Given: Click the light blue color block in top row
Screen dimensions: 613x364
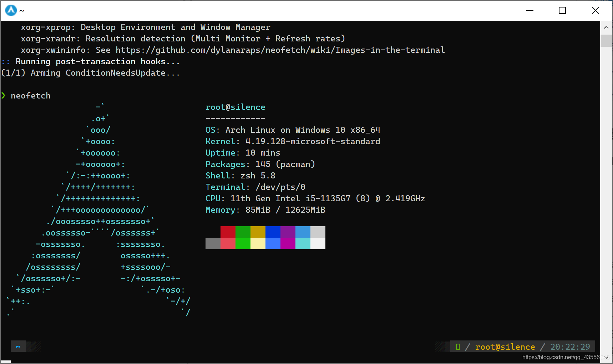Looking at the screenshot, I should point(303,232).
